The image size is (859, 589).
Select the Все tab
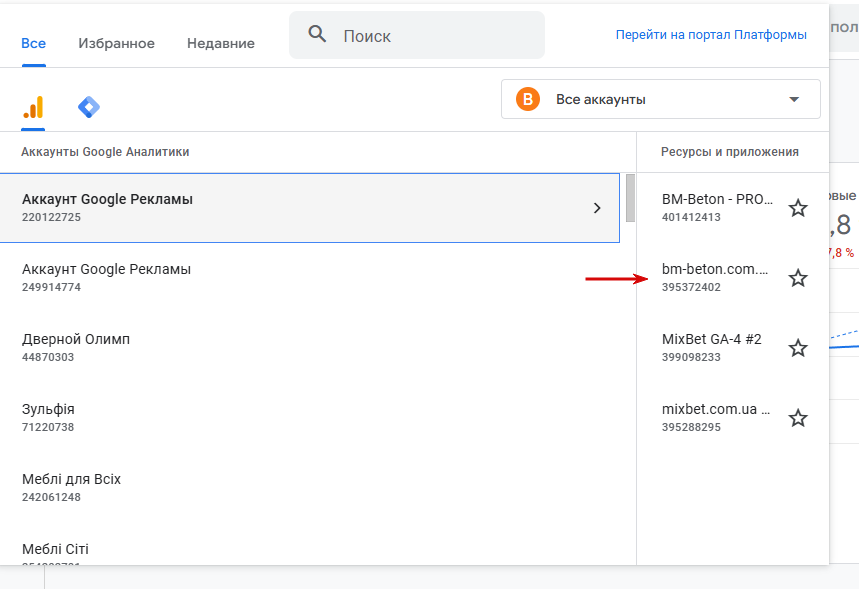(33, 43)
